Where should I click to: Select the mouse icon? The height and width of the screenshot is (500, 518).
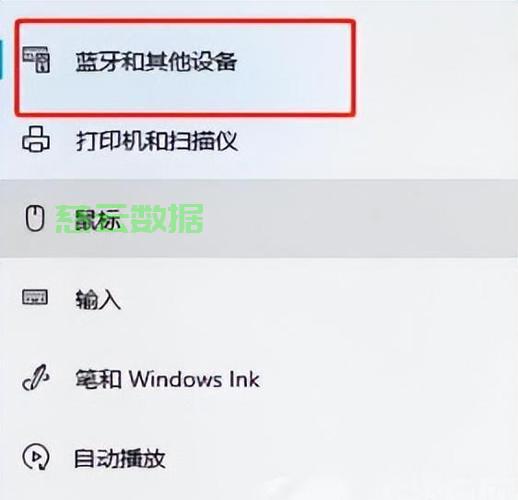[x=35, y=219]
